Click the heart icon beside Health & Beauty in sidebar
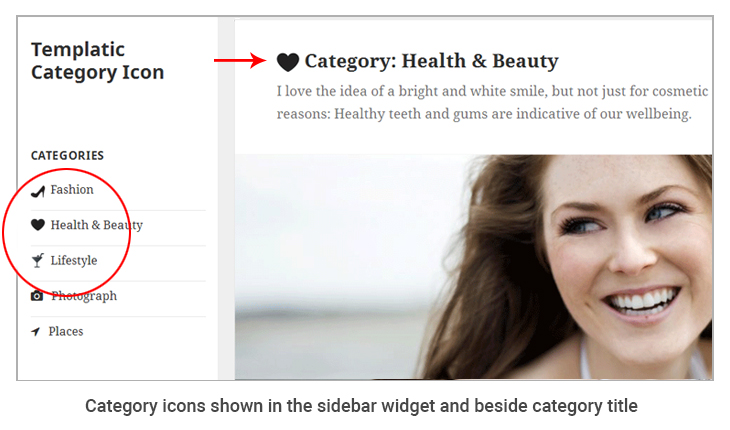The height and width of the screenshot is (430, 730). [x=38, y=225]
